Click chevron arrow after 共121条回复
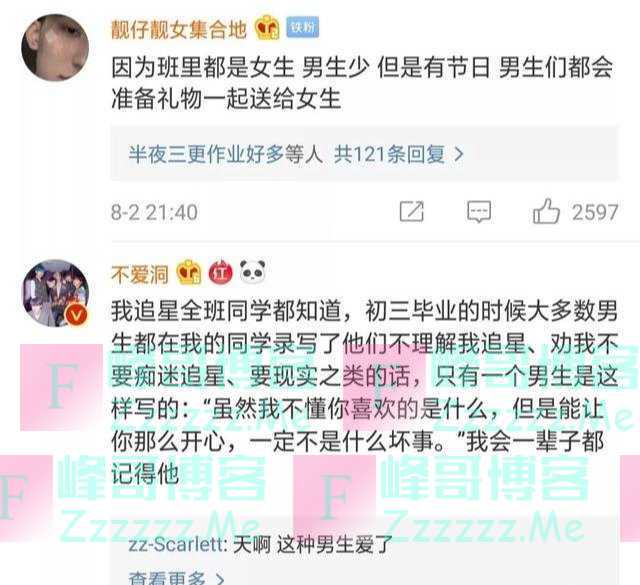The image size is (640, 585). [459, 154]
